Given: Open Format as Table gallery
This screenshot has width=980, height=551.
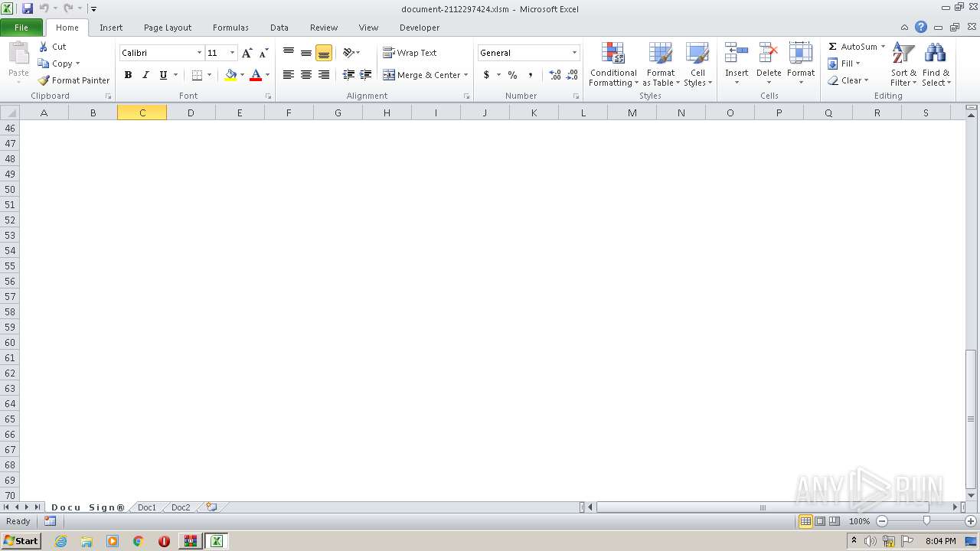Looking at the screenshot, I should coord(661,65).
